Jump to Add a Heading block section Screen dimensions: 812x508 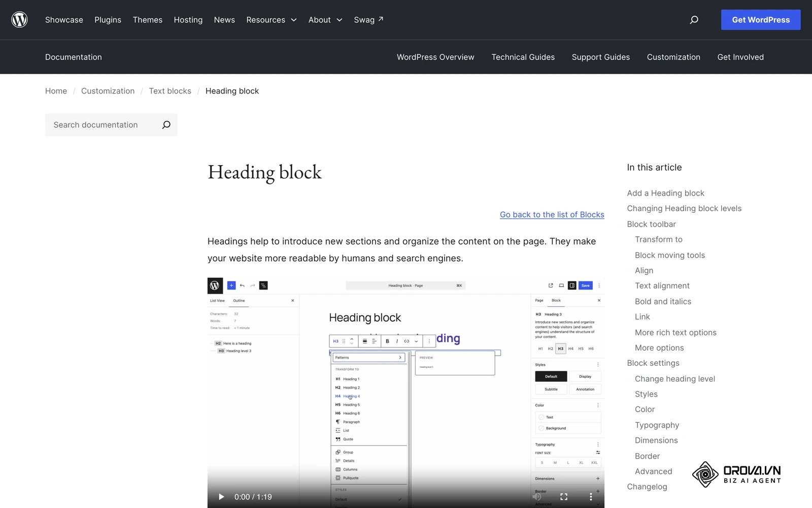[665, 193]
